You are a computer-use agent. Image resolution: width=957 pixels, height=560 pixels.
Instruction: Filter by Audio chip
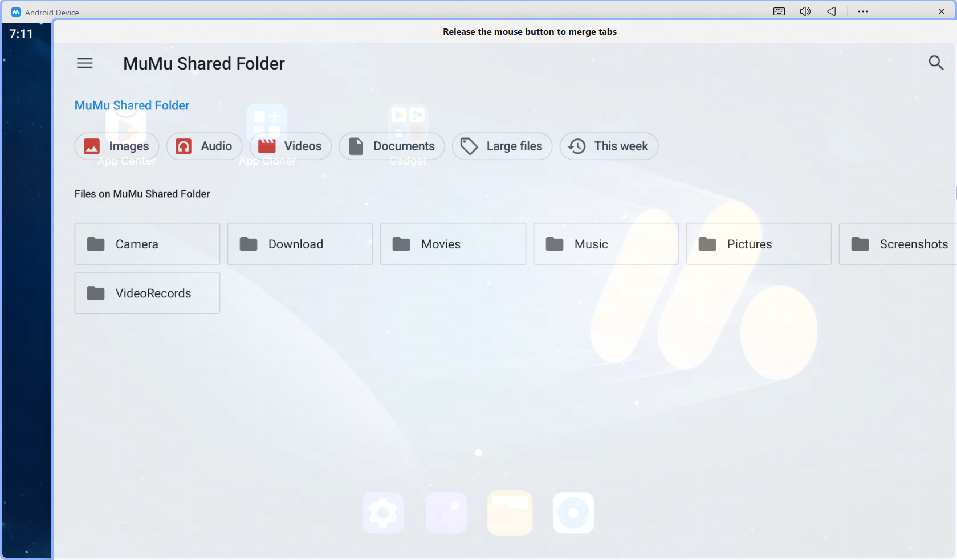[x=204, y=146]
